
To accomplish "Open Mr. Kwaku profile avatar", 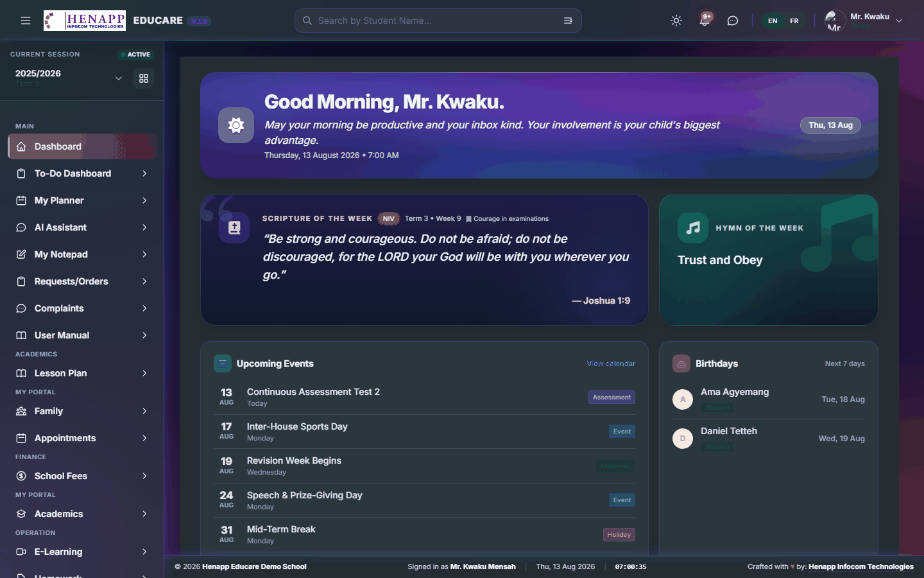I will coord(835,21).
